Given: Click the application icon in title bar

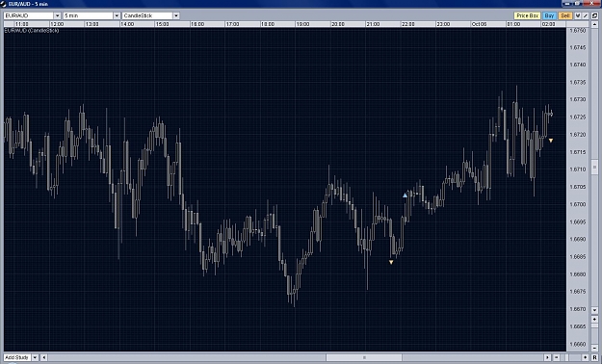Looking at the screenshot, I should pos(4,4).
